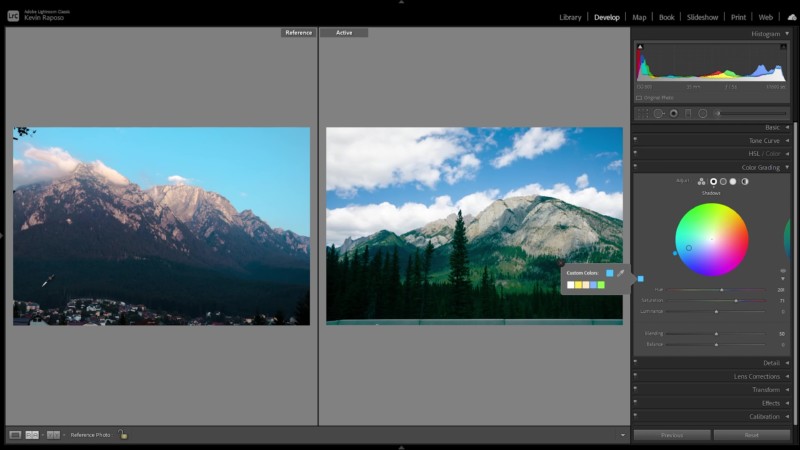
Task: Toggle Color Grading panel on/off switch
Action: point(635,167)
